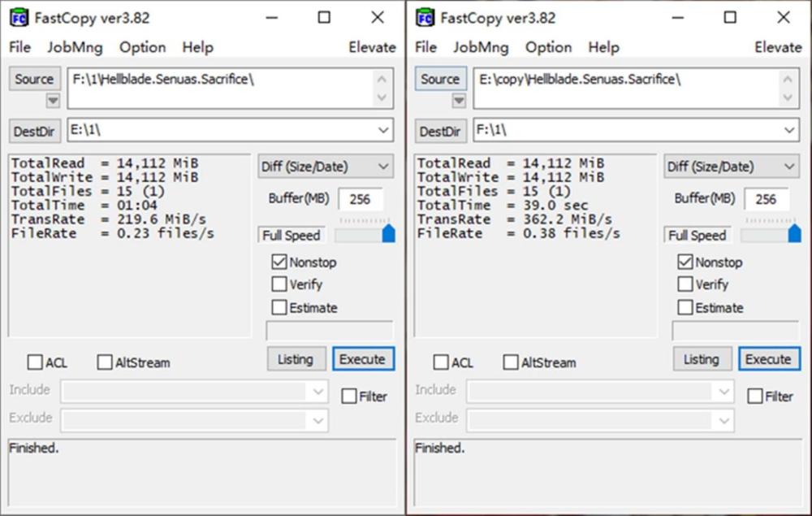Open File menu in left FastCopy window
The height and width of the screenshot is (516, 812).
[19, 47]
